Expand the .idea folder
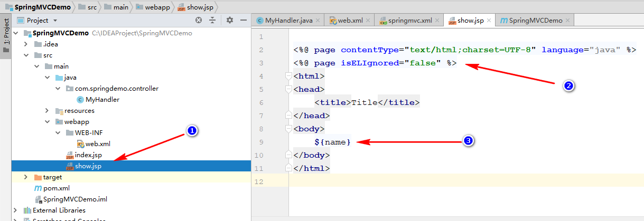 pos(25,44)
